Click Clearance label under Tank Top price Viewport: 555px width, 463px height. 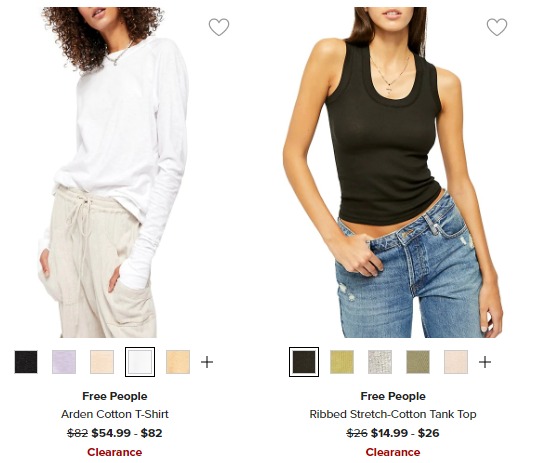393,452
